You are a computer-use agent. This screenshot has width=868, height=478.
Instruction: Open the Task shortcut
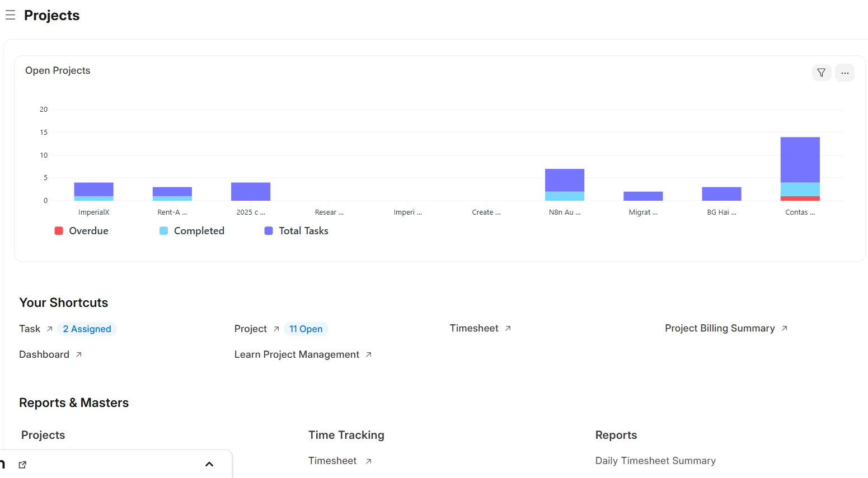30,329
